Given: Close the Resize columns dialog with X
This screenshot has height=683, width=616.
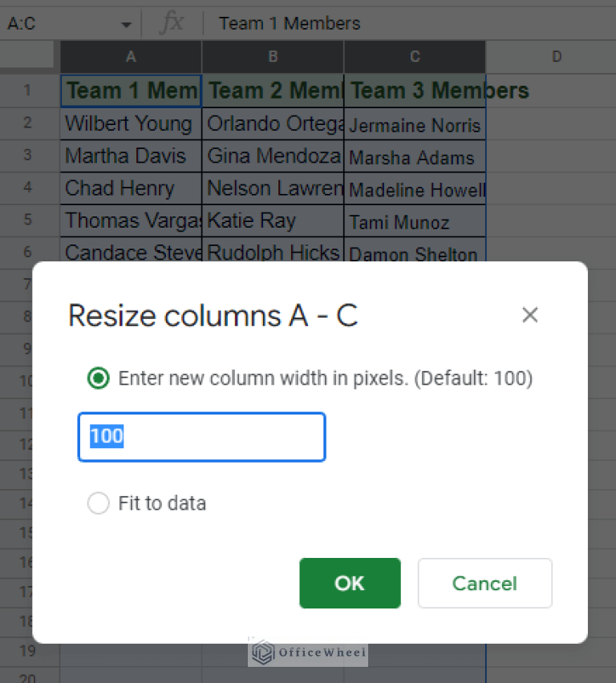Looking at the screenshot, I should click(x=529, y=315).
